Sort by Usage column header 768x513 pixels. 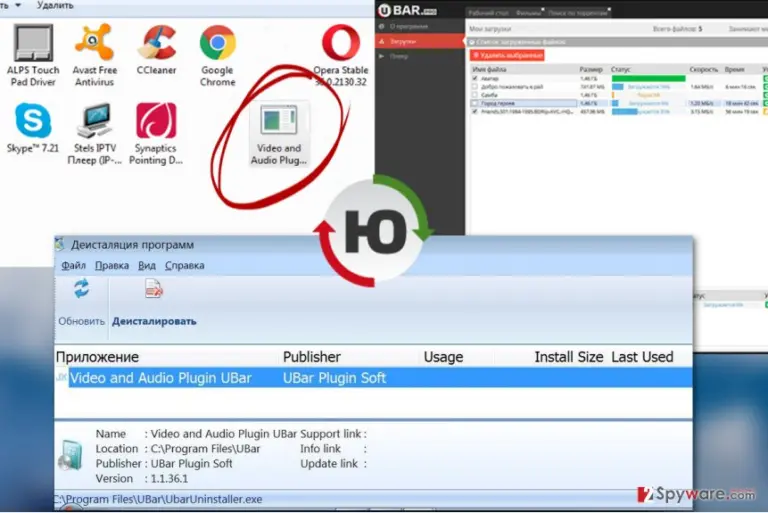(x=443, y=357)
